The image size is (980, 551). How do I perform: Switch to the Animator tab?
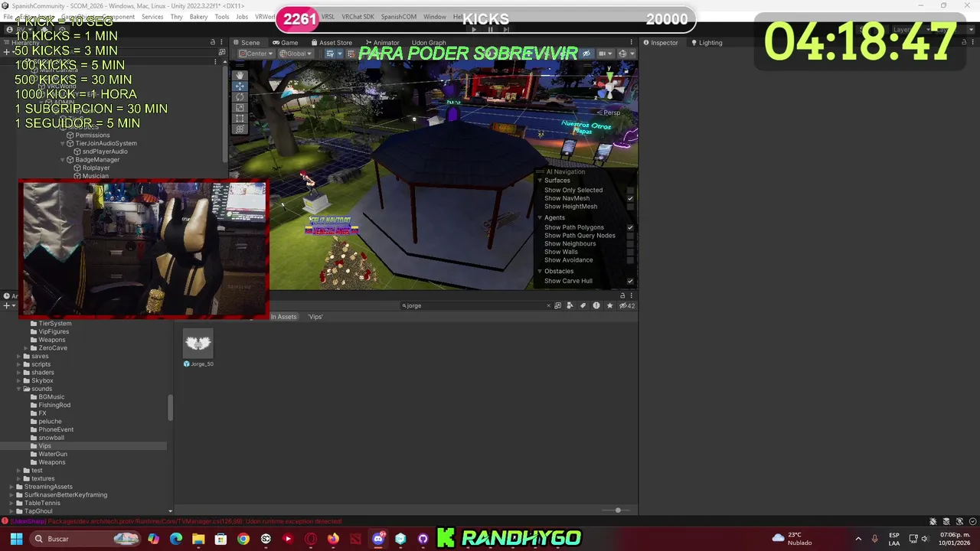click(x=382, y=43)
